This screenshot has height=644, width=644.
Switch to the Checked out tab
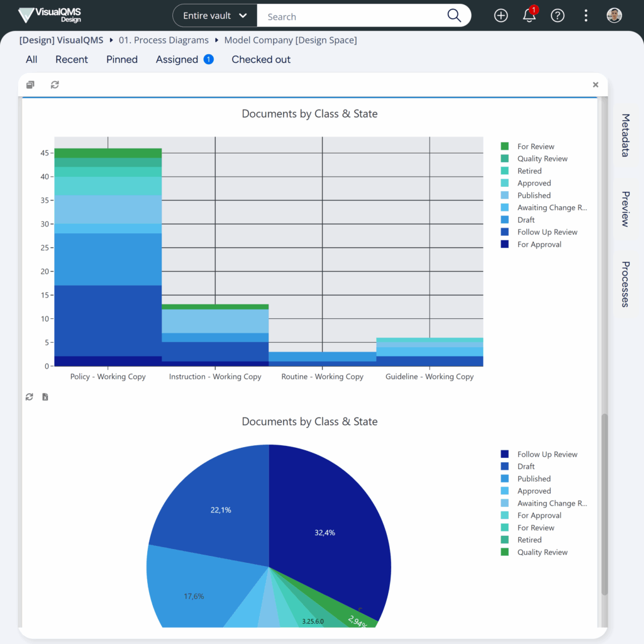click(261, 60)
